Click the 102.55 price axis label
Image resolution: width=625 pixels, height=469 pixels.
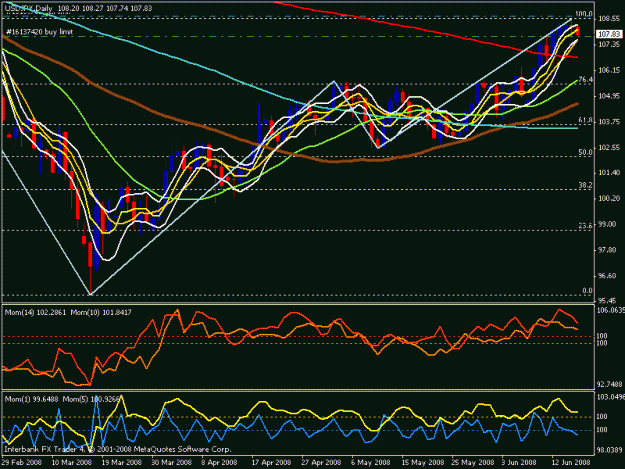pos(609,147)
